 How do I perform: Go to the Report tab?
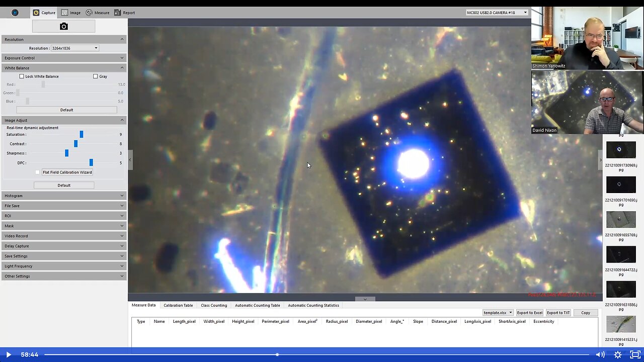pyautogui.click(x=124, y=13)
